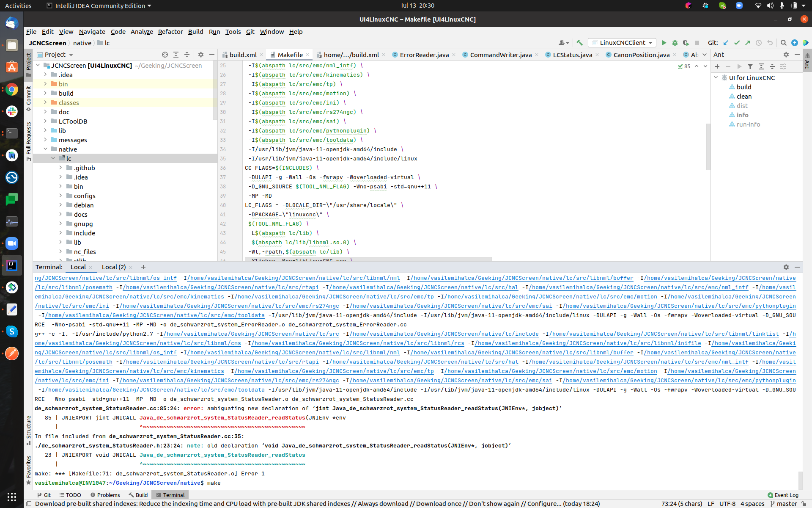The height and width of the screenshot is (508, 812).
Task: Jump to next highlighted problem arrow
Action: point(705,66)
